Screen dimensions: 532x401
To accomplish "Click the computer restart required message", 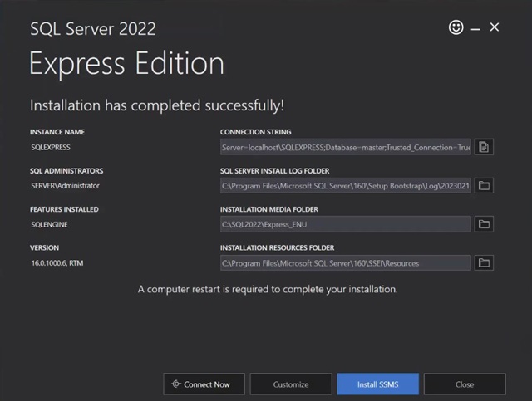I will tap(268, 289).
